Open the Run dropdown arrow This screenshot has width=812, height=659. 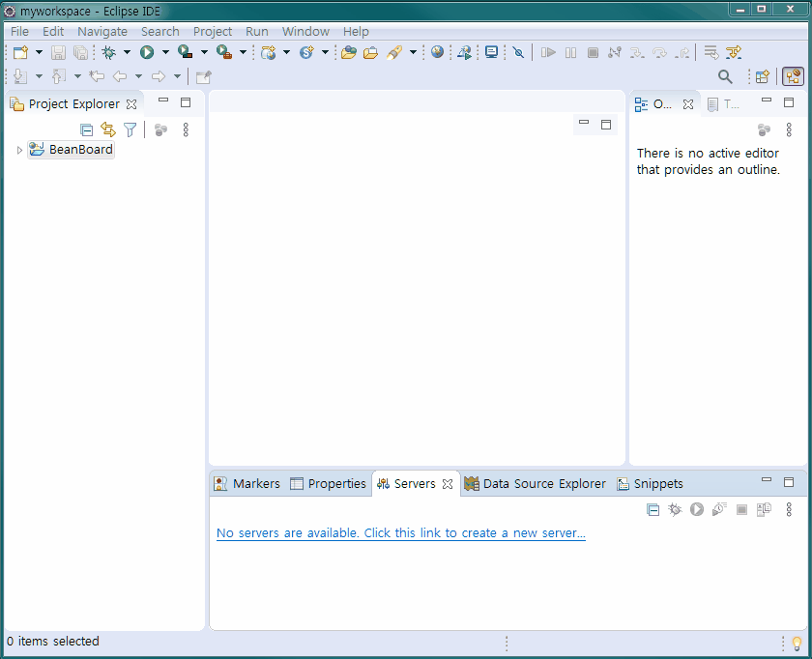point(165,52)
